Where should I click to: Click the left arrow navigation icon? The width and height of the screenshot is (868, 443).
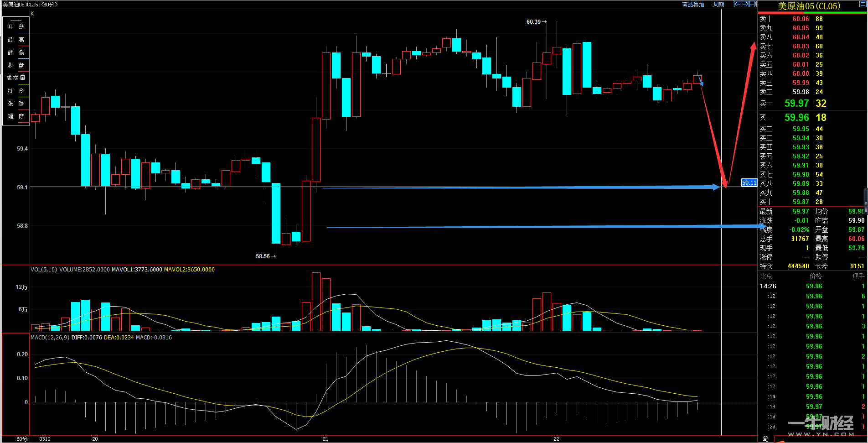[737, 4]
